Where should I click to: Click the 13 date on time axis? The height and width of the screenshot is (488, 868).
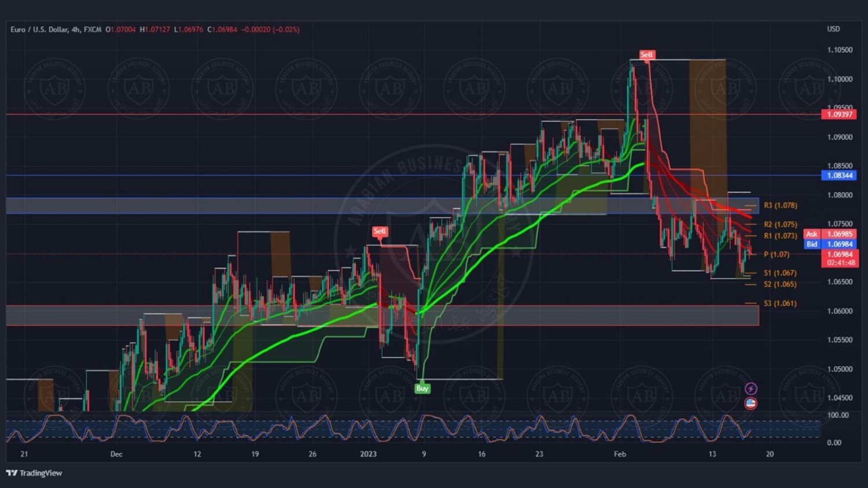[x=712, y=454]
